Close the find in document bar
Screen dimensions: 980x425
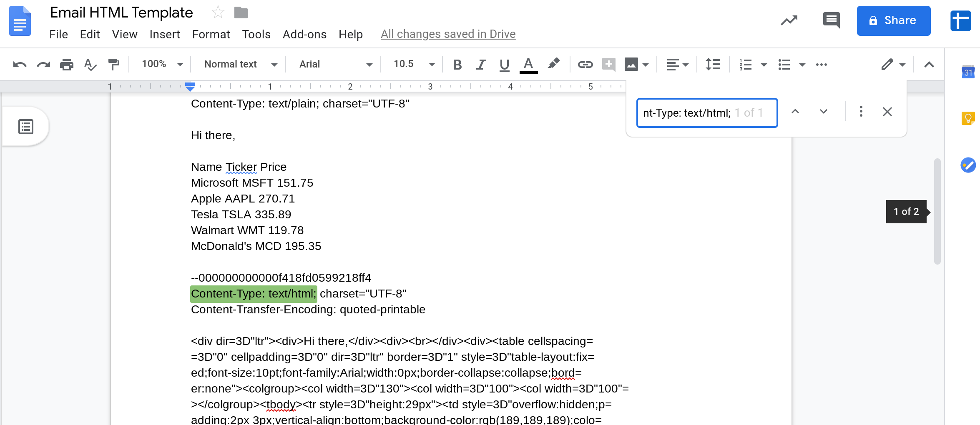pyautogui.click(x=887, y=112)
